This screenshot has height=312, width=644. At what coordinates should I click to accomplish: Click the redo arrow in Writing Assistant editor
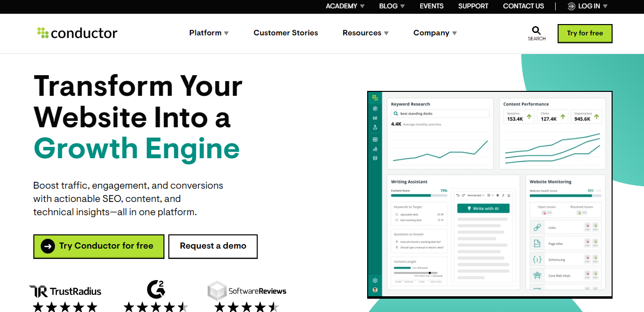click(x=463, y=196)
